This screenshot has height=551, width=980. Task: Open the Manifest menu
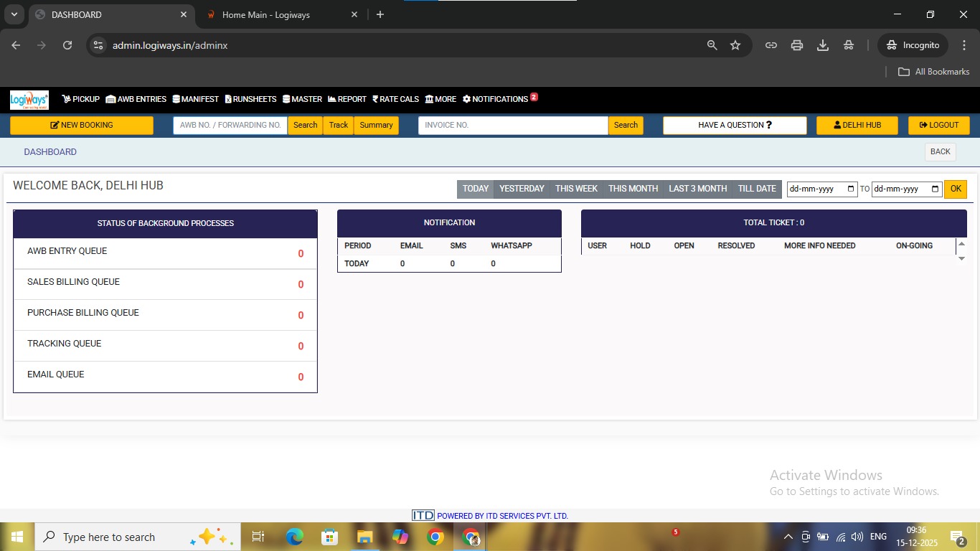(x=195, y=99)
